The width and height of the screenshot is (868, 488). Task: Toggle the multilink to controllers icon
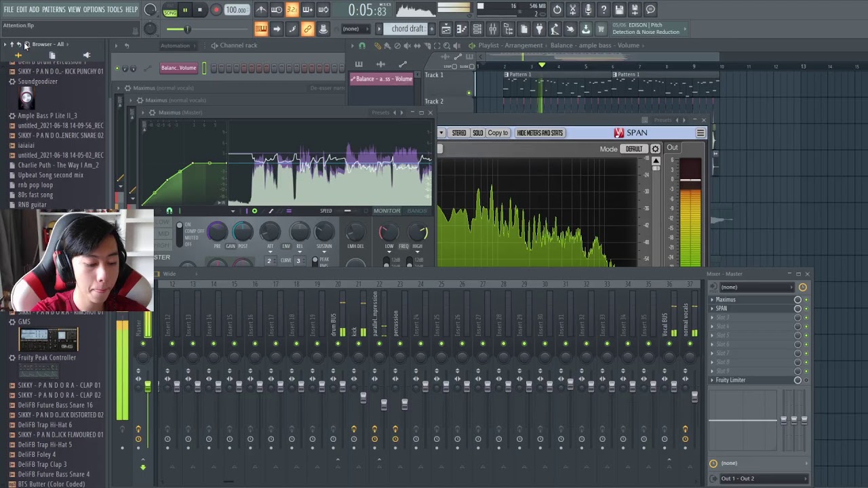(x=308, y=29)
